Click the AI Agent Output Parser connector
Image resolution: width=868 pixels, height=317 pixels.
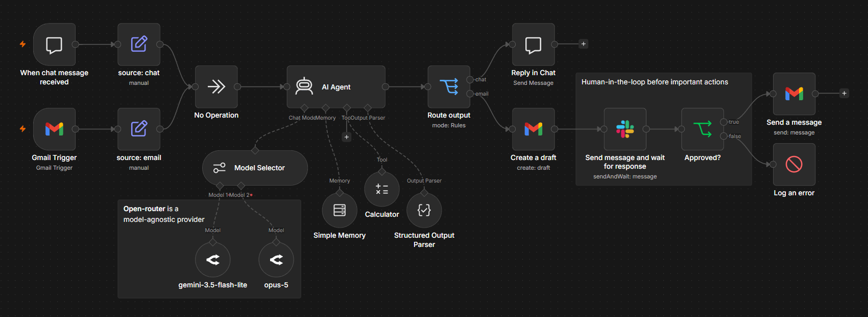tap(368, 108)
